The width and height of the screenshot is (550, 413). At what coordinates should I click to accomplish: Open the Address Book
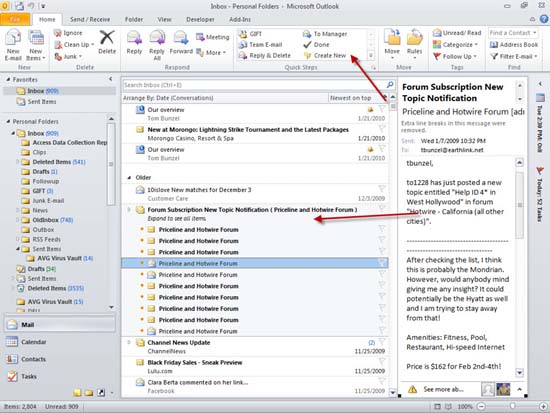click(514, 45)
